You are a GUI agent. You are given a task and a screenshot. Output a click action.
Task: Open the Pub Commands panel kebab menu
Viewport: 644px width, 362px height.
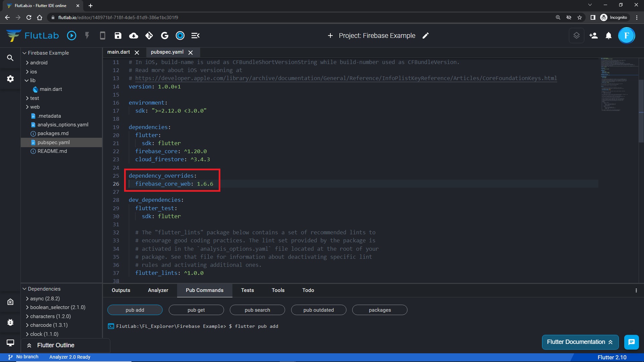point(636,291)
